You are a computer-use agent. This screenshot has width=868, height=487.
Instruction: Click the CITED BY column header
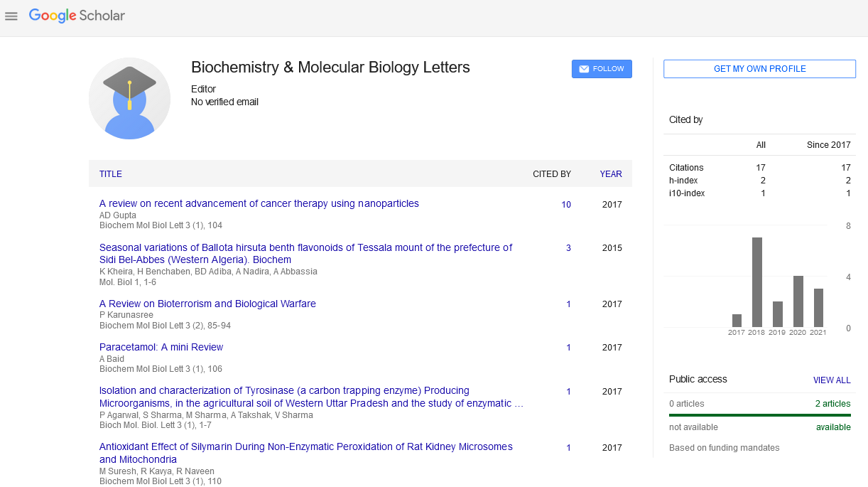point(552,173)
